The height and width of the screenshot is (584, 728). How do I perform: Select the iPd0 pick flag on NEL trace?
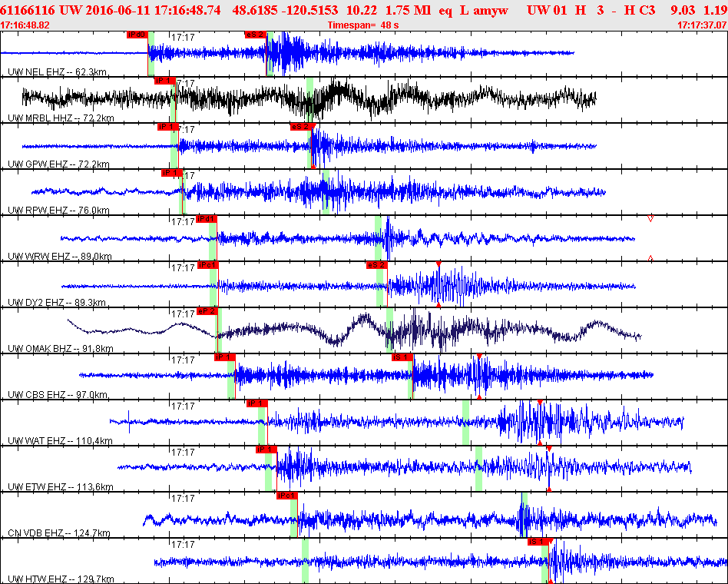(x=137, y=35)
